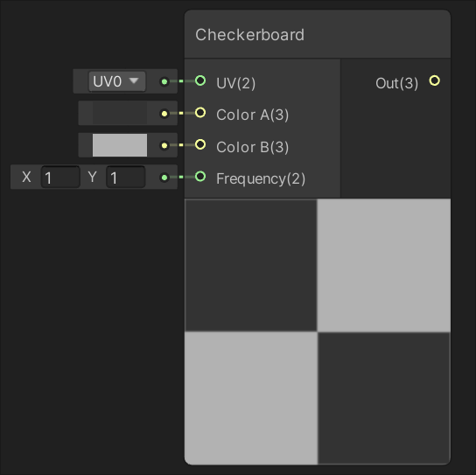Click the small green dot beside the X Y fields
This screenshot has width=476, height=475.
[x=164, y=178]
